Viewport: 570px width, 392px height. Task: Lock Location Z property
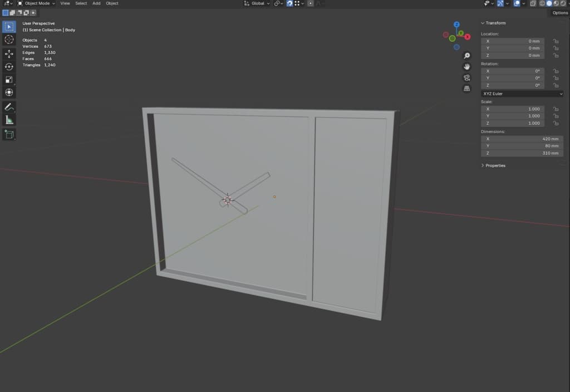coord(556,55)
